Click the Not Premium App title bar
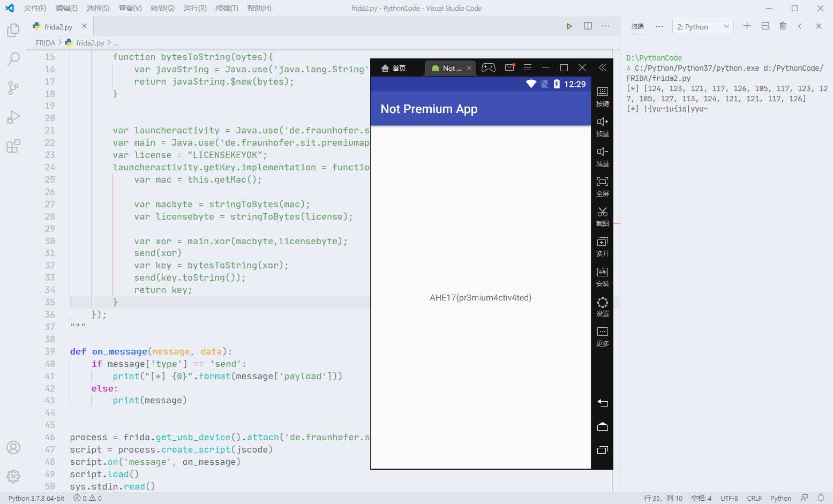 pos(481,109)
